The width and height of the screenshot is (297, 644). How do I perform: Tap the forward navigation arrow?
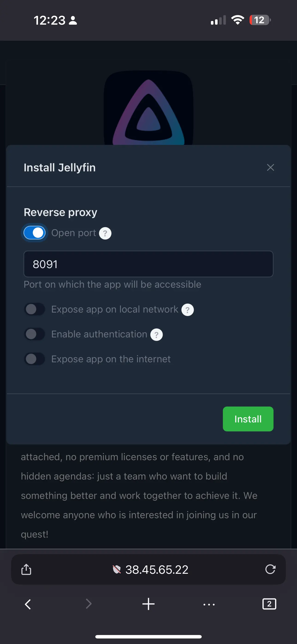88,604
